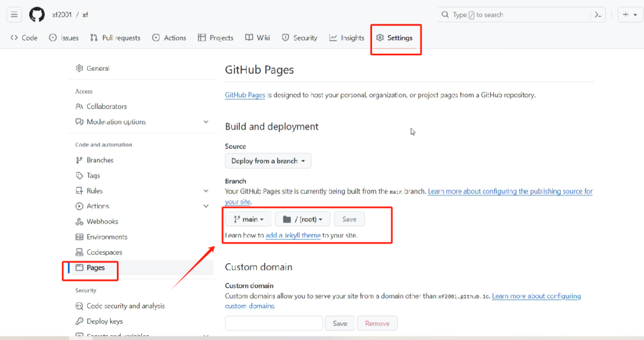The image size is (644, 340).
Task: Open the Security tab
Action: tap(300, 38)
